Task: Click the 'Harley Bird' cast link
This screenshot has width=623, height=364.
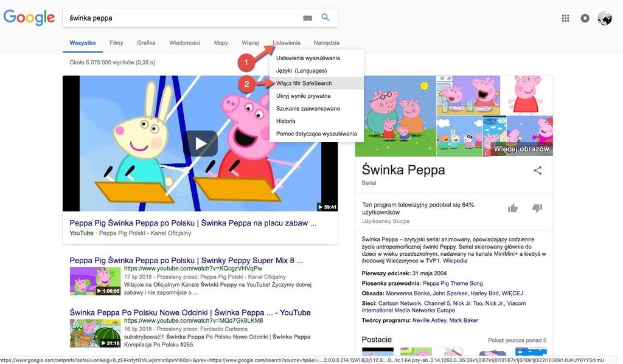Action: (484, 294)
